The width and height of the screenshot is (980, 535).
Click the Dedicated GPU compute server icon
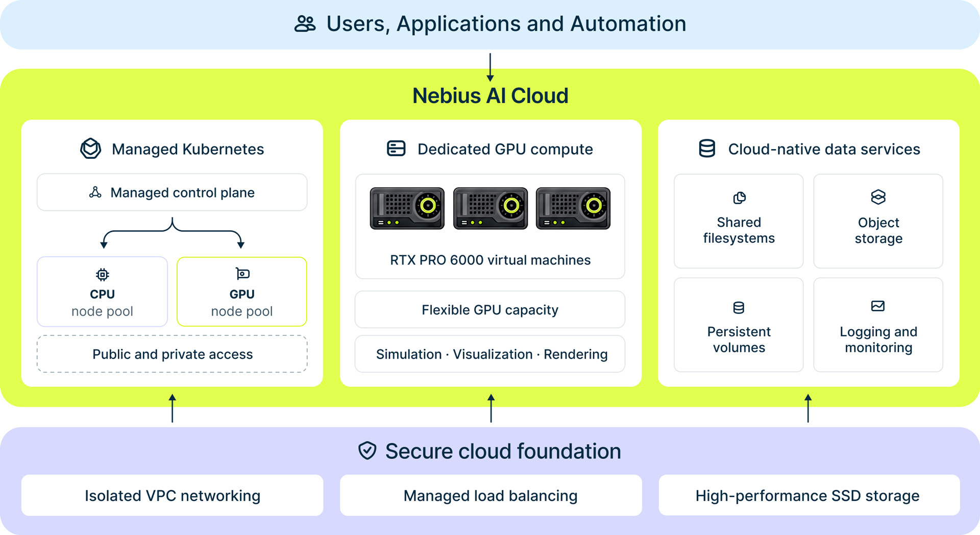(396, 149)
